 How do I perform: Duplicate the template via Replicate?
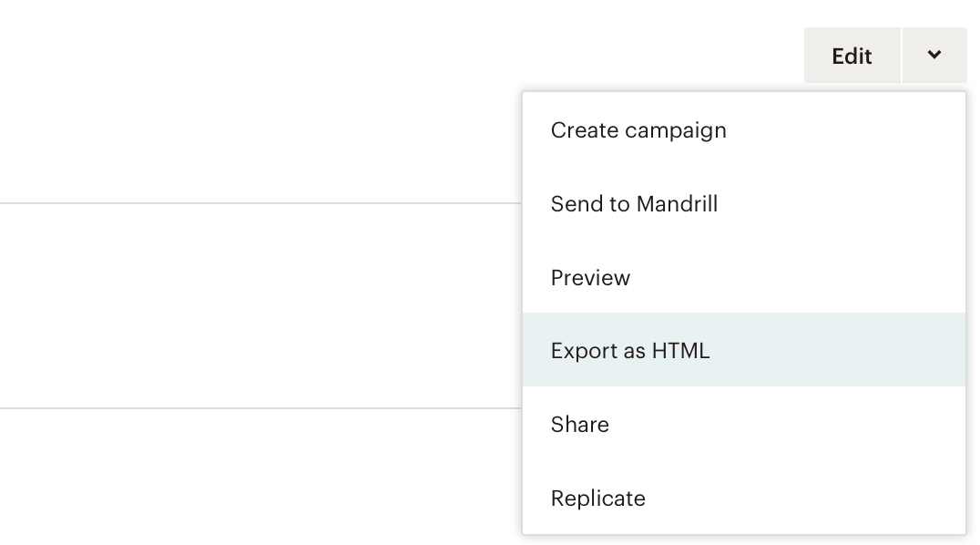tap(597, 499)
